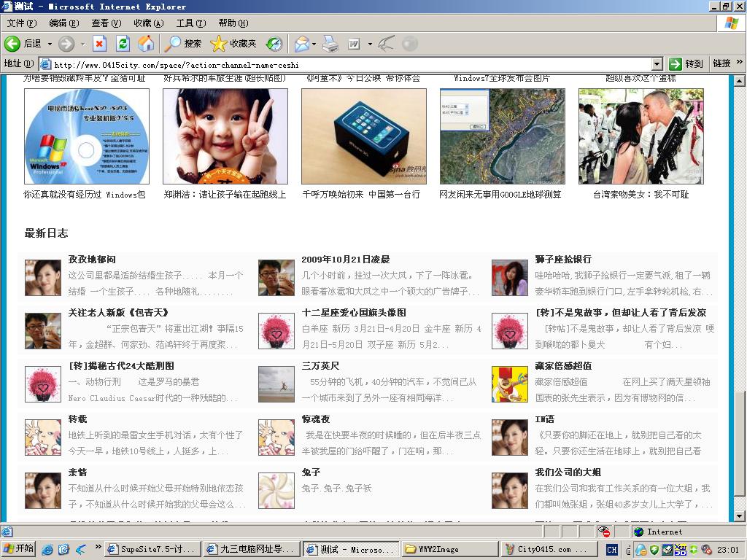Click the page scrollbar up arrow
The width and height of the screenshot is (747, 560).
click(x=740, y=82)
